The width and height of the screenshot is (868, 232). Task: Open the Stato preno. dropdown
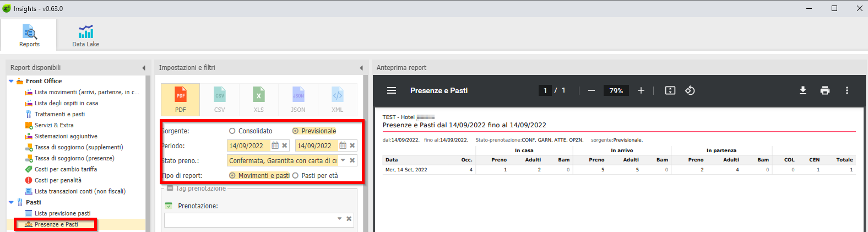pyautogui.click(x=343, y=161)
